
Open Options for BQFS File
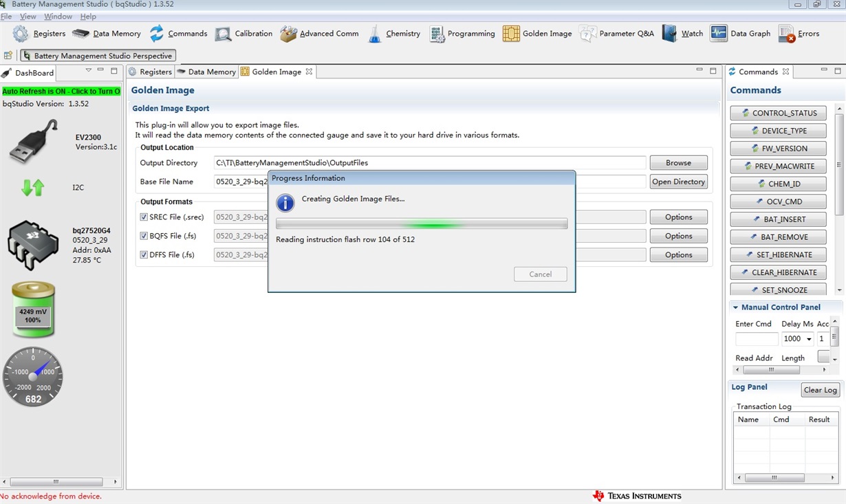[678, 236]
